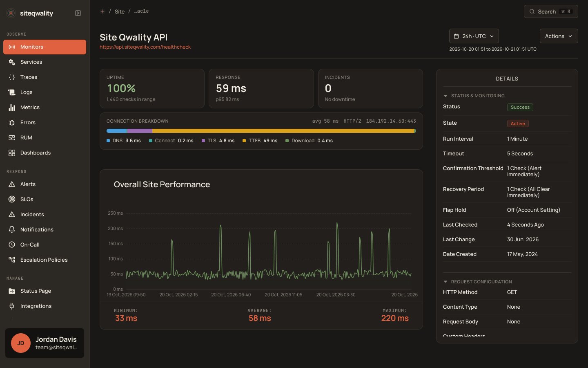
Task: Click the purple TLS segment of breakdown bar
Action: click(140, 131)
